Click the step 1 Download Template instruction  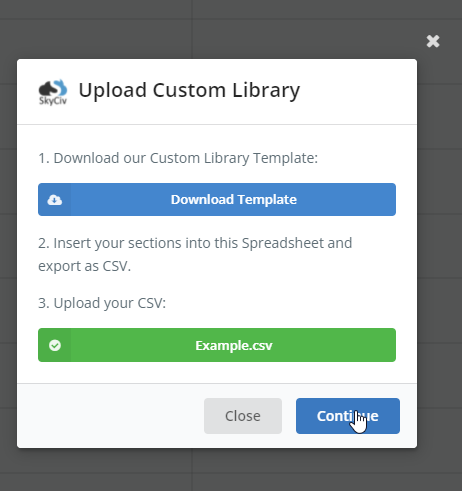pyautogui.click(x=178, y=158)
